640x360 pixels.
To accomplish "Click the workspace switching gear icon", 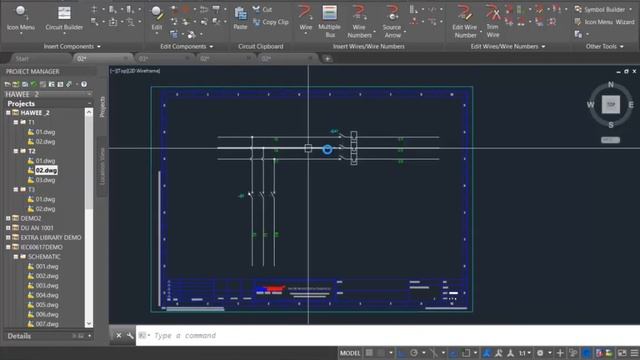I will [540, 353].
